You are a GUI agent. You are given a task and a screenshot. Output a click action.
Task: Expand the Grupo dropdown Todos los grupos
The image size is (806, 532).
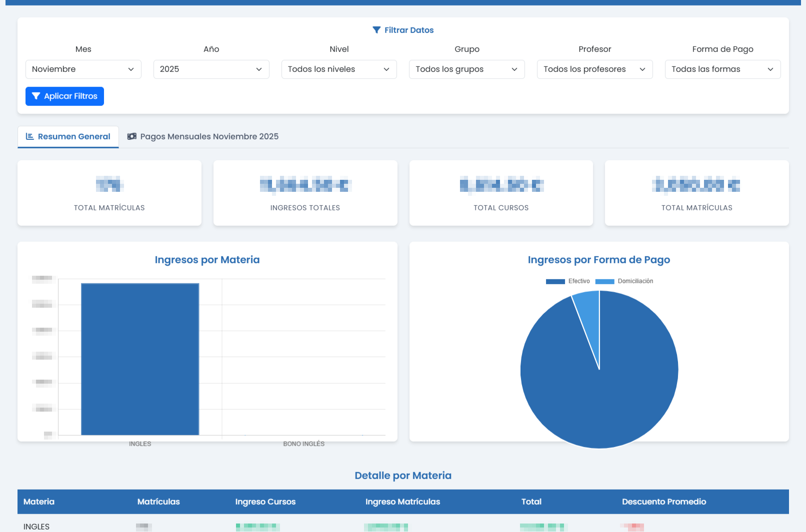pos(466,69)
